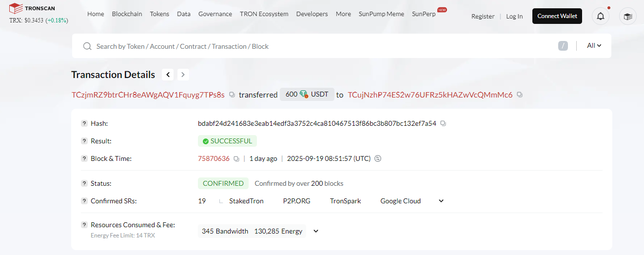The image size is (644, 255).
Task: Open the notifications bell icon
Action: click(x=601, y=16)
